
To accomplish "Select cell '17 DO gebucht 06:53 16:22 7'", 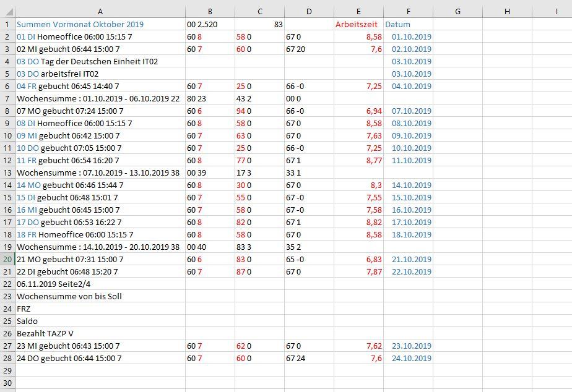I will (x=100, y=222).
